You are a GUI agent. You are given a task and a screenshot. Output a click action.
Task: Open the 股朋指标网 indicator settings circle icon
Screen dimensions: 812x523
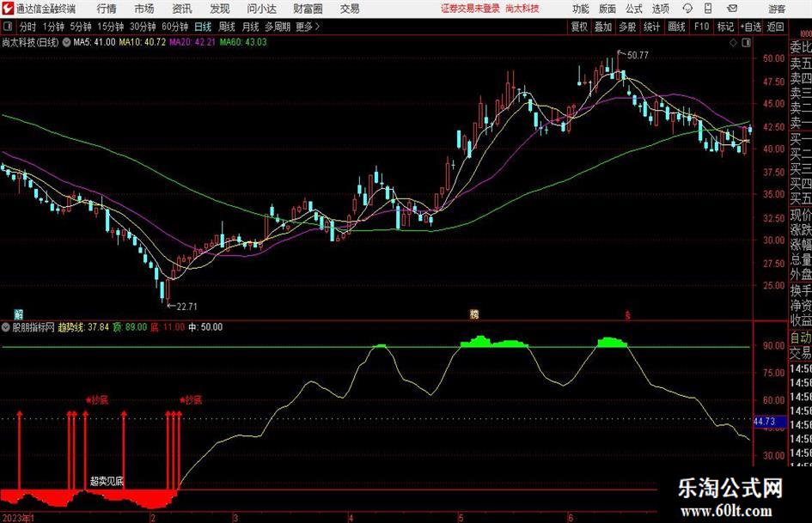[6, 327]
